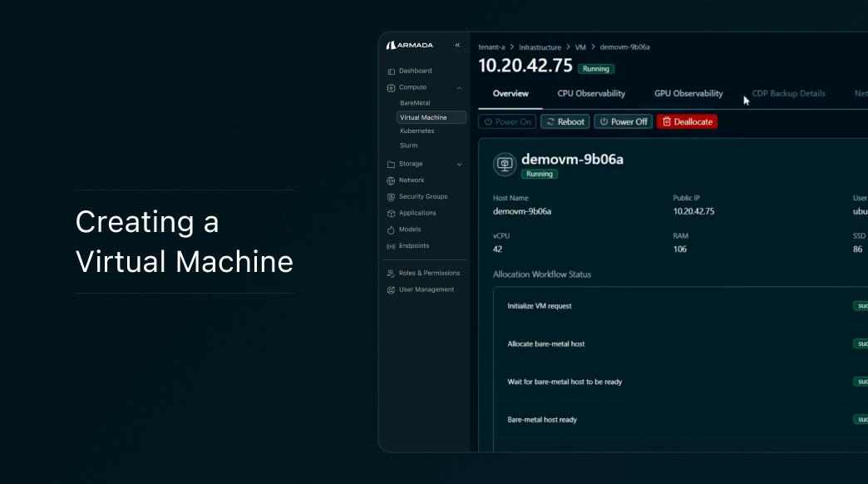Open Kubernetes under Compute

point(417,131)
